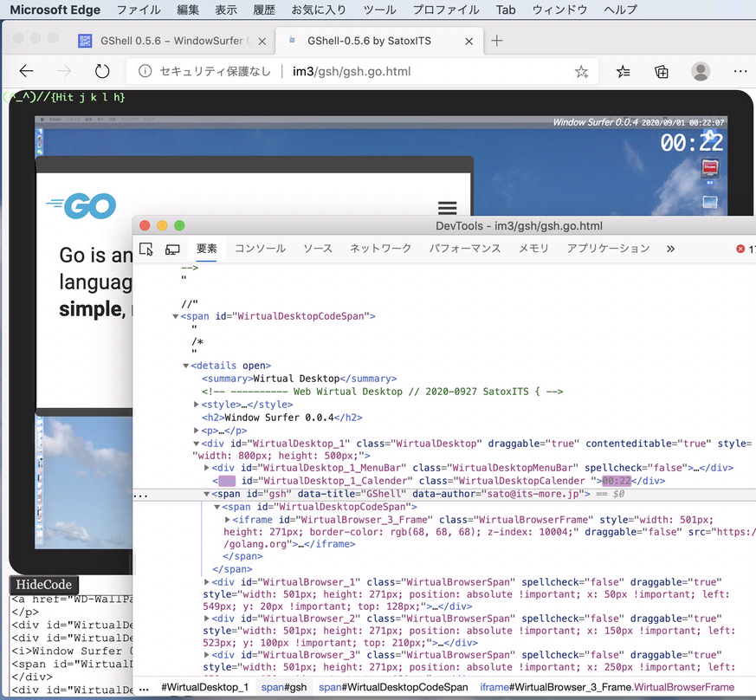Screen dimensions: 756x700
Task: Show more DevTools tabs chevron
Action: pyautogui.click(x=670, y=249)
